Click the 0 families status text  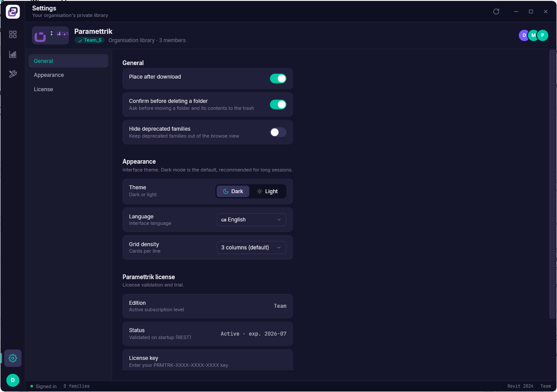(x=76, y=386)
